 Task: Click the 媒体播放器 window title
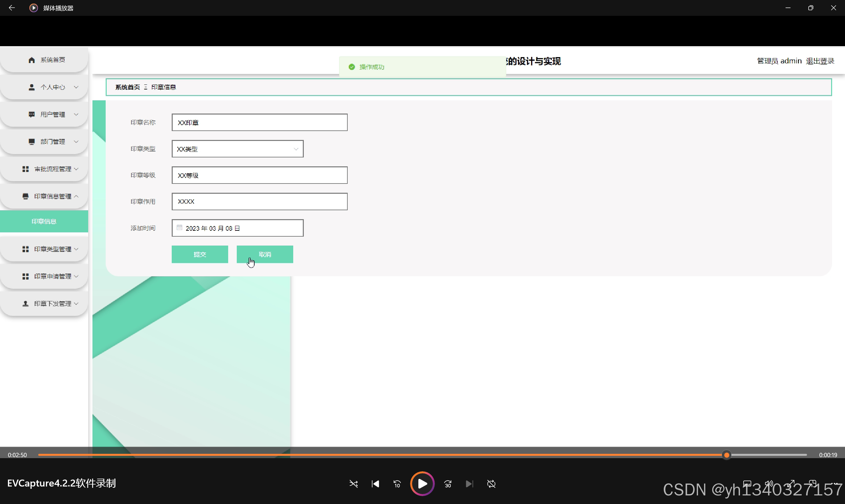(x=58, y=8)
